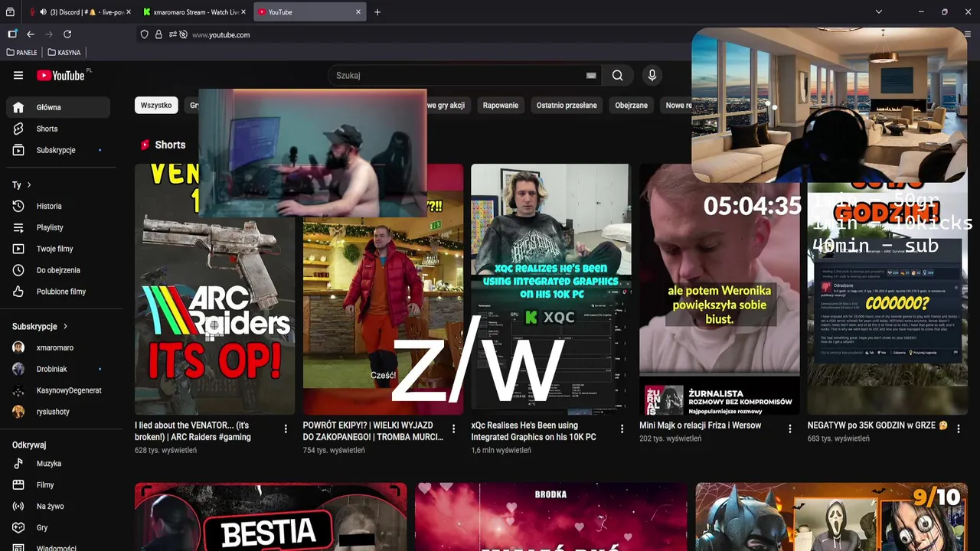Select the Wszystko filter chip

pos(156,105)
